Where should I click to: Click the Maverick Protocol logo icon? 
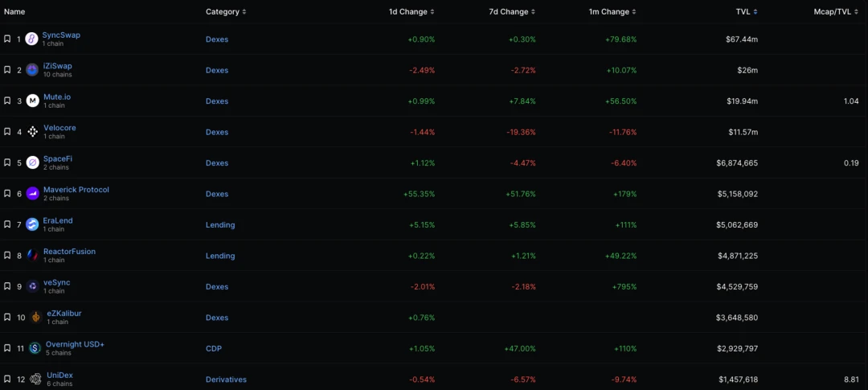tap(32, 194)
